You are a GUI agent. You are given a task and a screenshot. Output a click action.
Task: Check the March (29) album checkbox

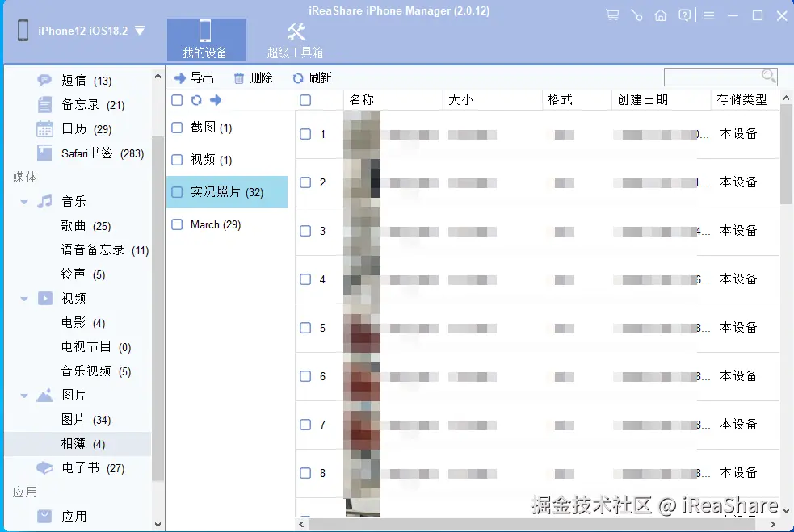point(176,224)
